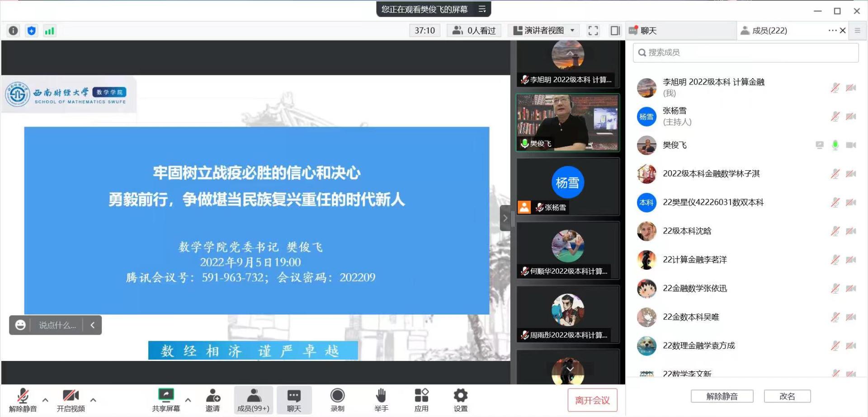Viewport: 868px width, 417px height.
Task: Collapse the video strip with the side arrow
Action: click(505, 218)
